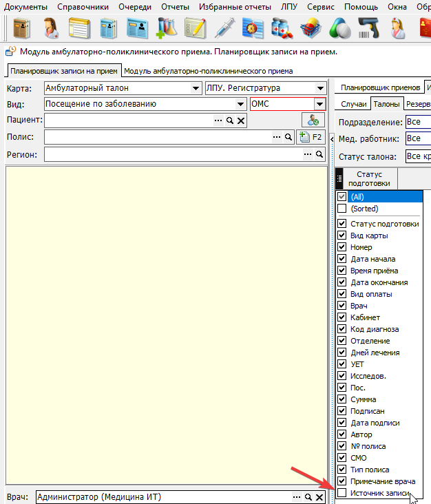Click the Статус подготовки column header

pyautogui.click(x=369, y=179)
